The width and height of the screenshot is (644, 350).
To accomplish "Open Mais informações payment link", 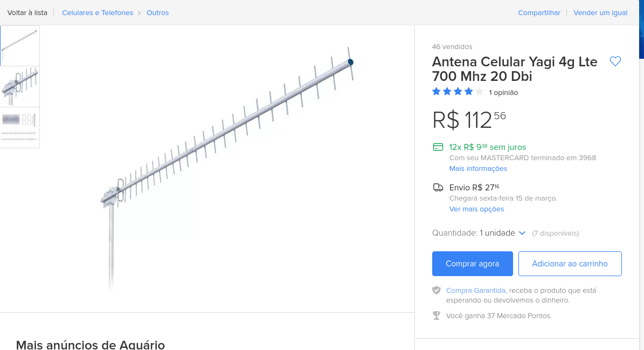I will (478, 168).
